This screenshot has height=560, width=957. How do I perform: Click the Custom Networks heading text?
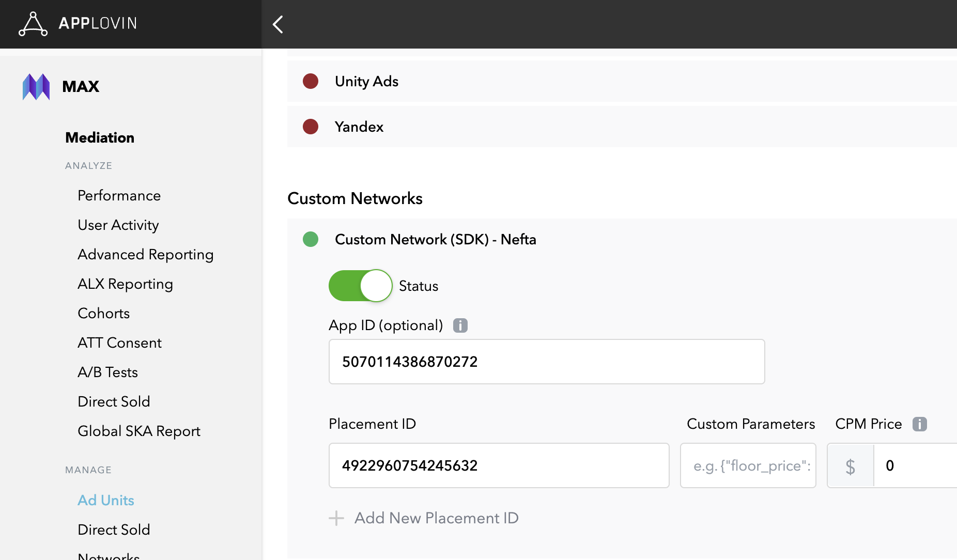pos(355,198)
